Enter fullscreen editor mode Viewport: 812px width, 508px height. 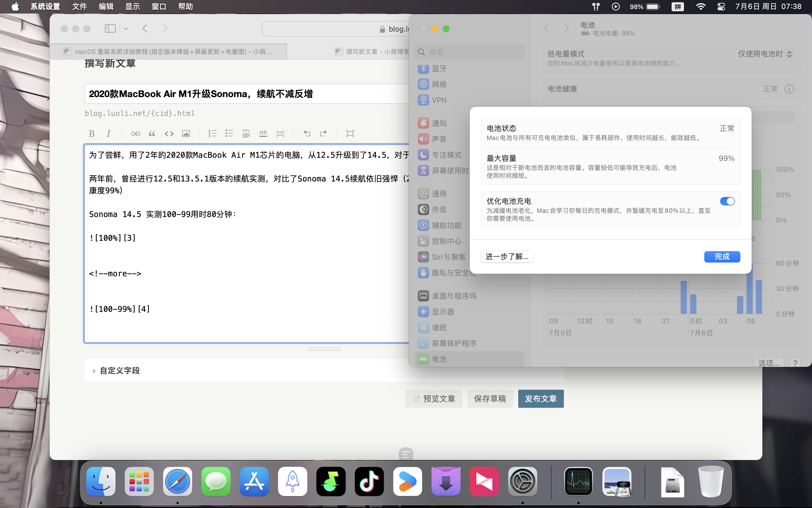(x=350, y=134)
